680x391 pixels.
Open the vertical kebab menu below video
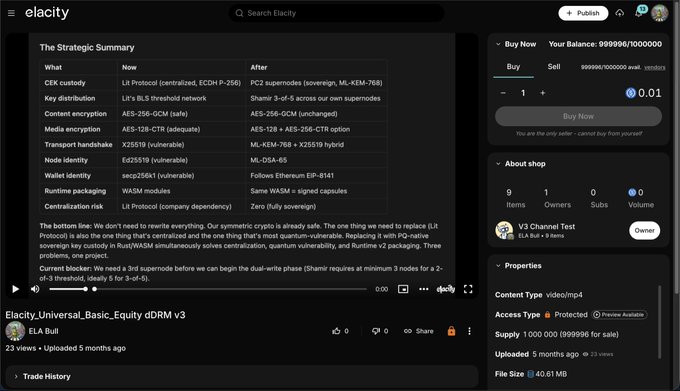pyautogui.click(x=469, y=331)
